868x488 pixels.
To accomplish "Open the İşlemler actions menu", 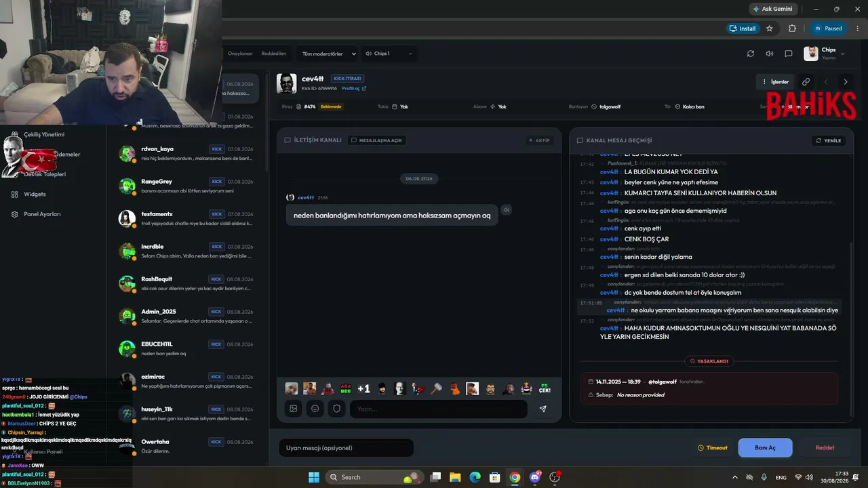I will [x=776, y=82].
